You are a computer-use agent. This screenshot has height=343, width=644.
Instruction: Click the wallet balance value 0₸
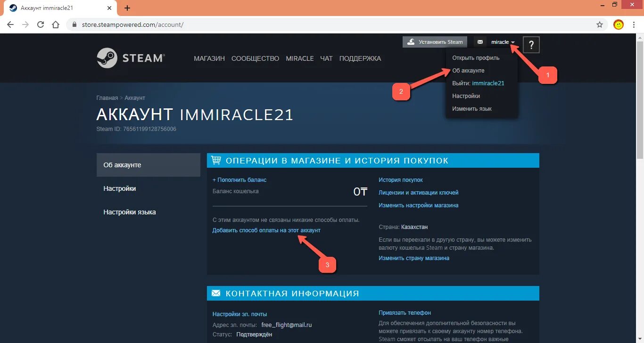click(x=360, y=192)
